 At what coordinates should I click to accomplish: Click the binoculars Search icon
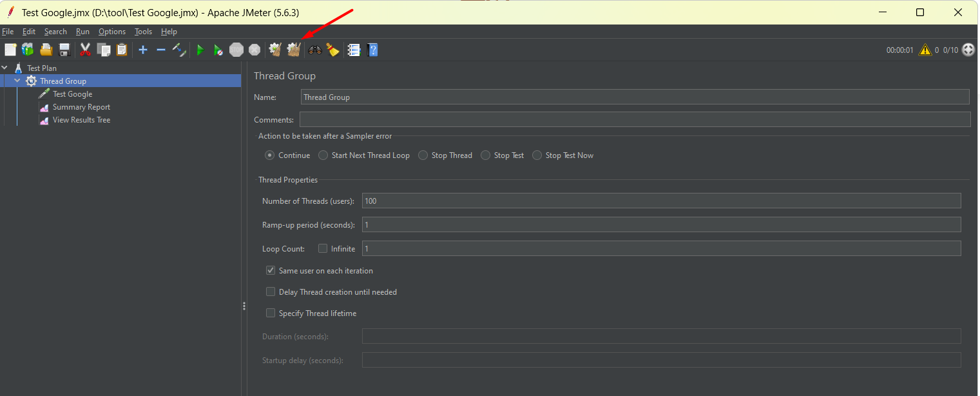point(314,50)
